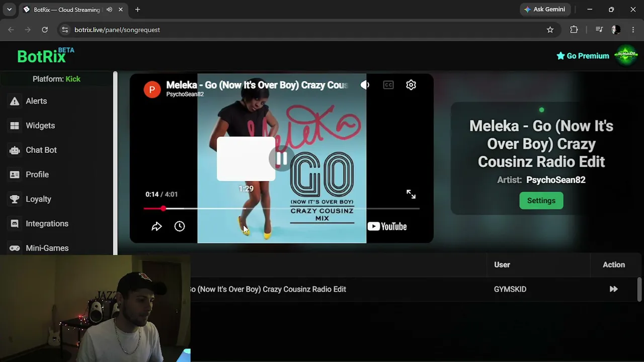
Task: Open the video player settings gear
Action: 411,85
